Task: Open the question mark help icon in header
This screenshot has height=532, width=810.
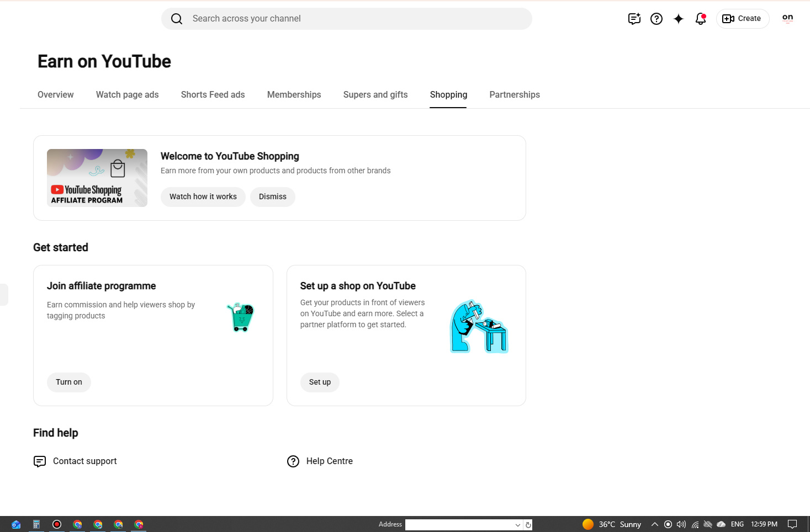Action: click(657, 19)
